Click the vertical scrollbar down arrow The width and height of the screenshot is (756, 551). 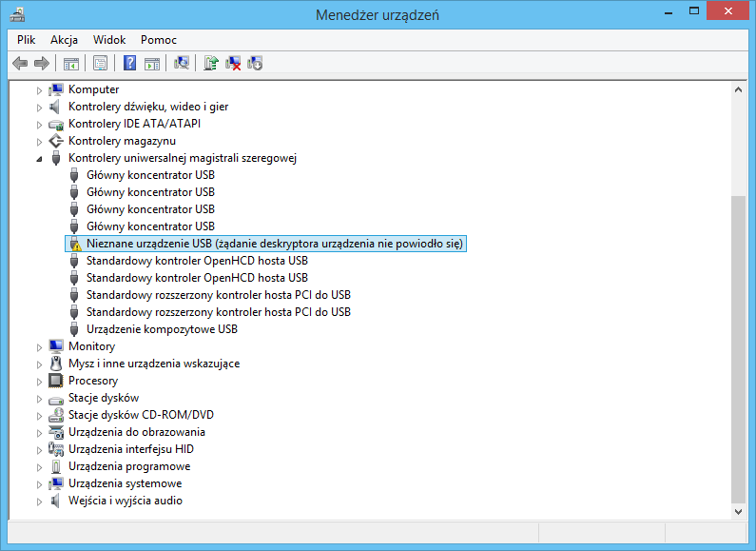pyautogui.click(x=738, y=511)
